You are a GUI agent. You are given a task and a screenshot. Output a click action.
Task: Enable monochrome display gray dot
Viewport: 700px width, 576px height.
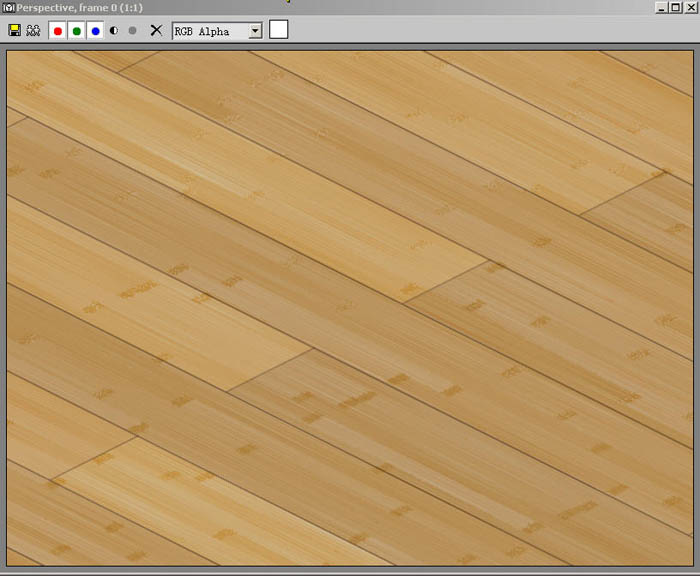tap(132, 30)
